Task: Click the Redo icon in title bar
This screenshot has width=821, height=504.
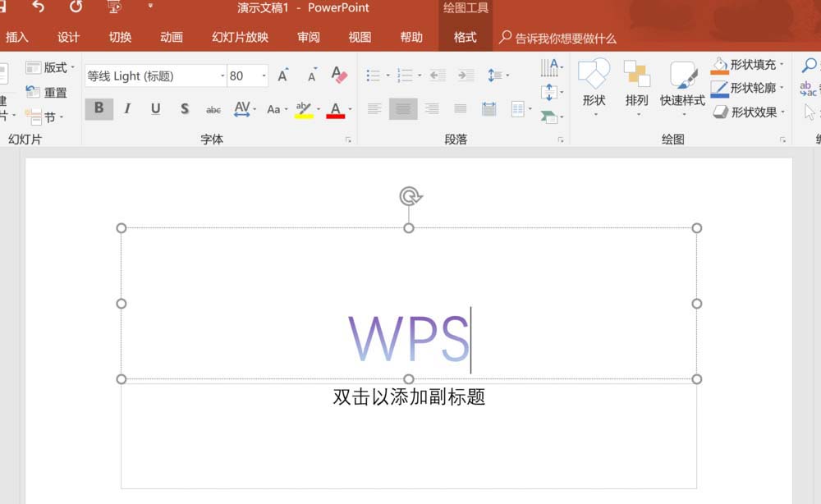Action: coord(76,7)
